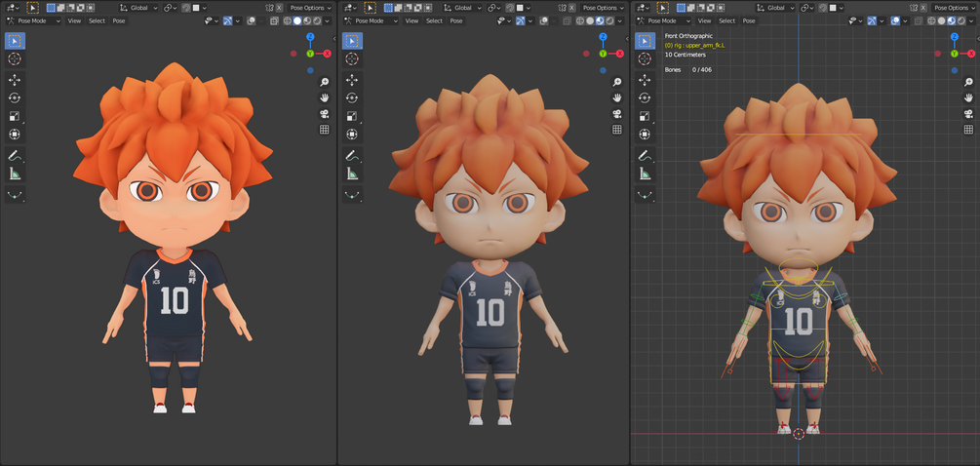
Task: Select the Measure tool in left viewport
Action: coord(15,174)
